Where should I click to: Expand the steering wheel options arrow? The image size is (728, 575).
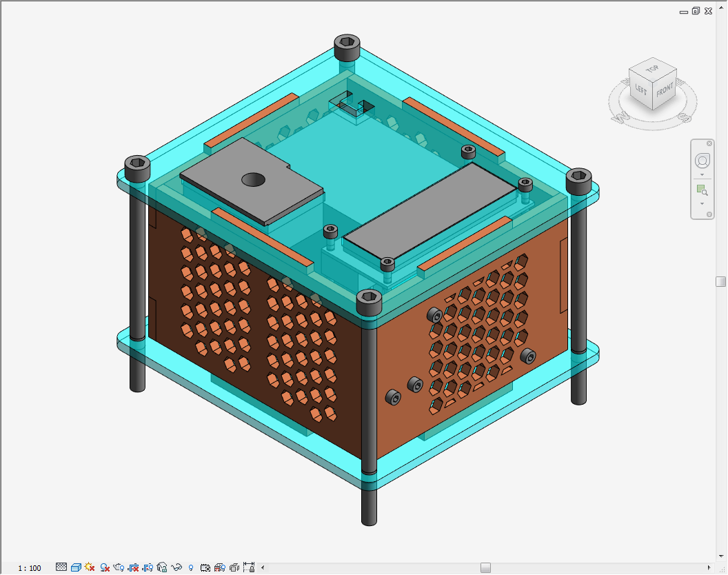702,175
